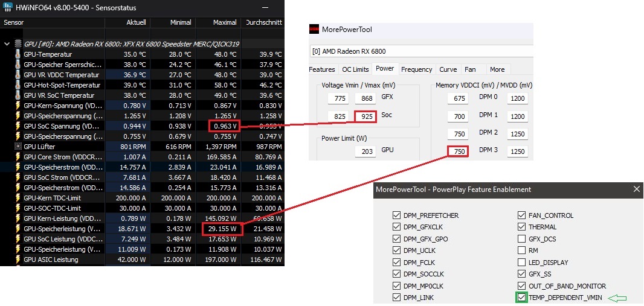The width and height of the screenshot is (644, 306).
Task: Edit the Soc Vmin field showing 825
Action: click(x=339, y=116)
